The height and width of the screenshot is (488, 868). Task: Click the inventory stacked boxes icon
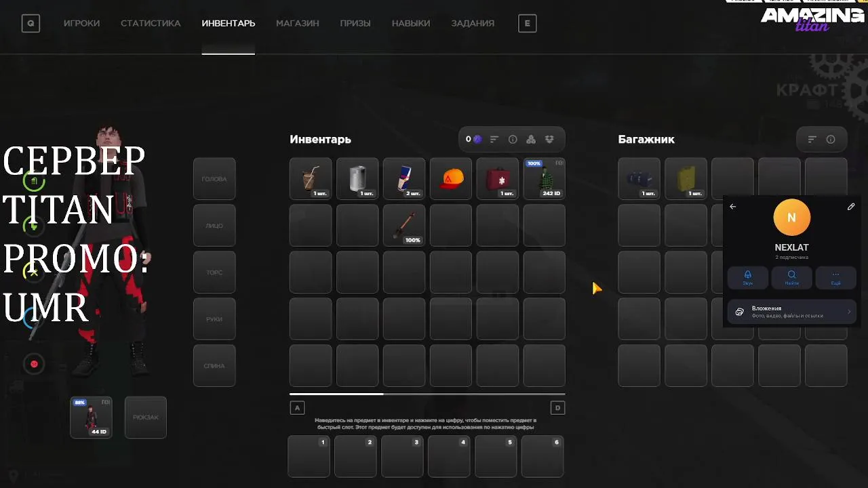coord(549,140)
